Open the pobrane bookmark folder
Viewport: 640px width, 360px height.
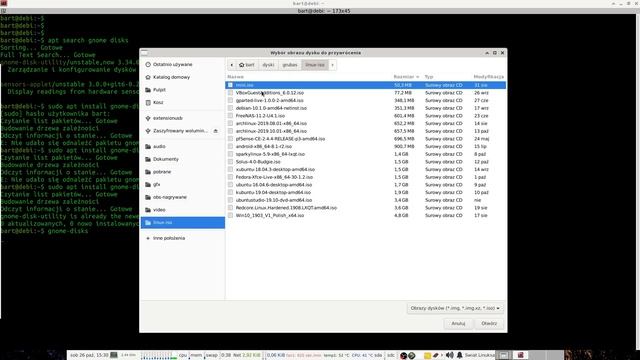pos(182,172)
